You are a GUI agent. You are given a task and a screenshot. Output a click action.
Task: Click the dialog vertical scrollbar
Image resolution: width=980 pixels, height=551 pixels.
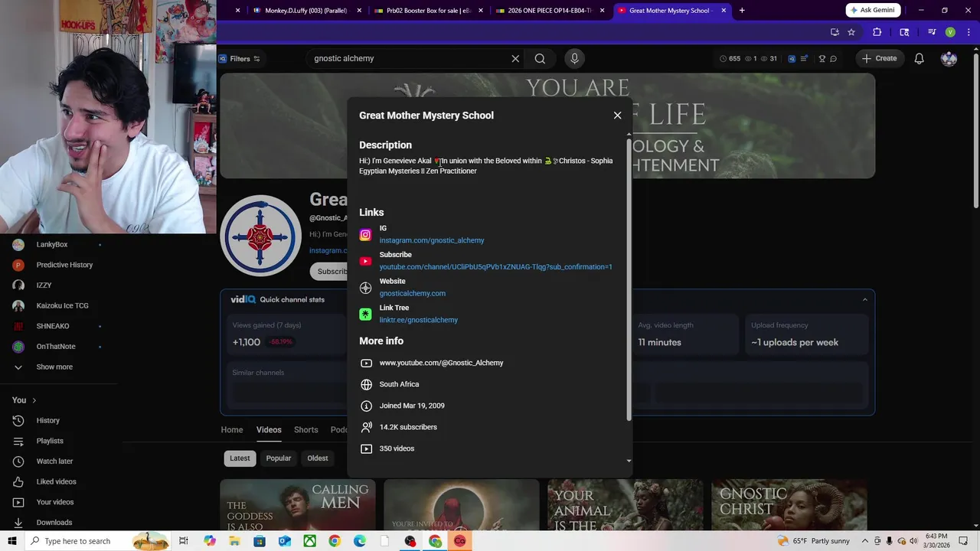coord(629,279)
